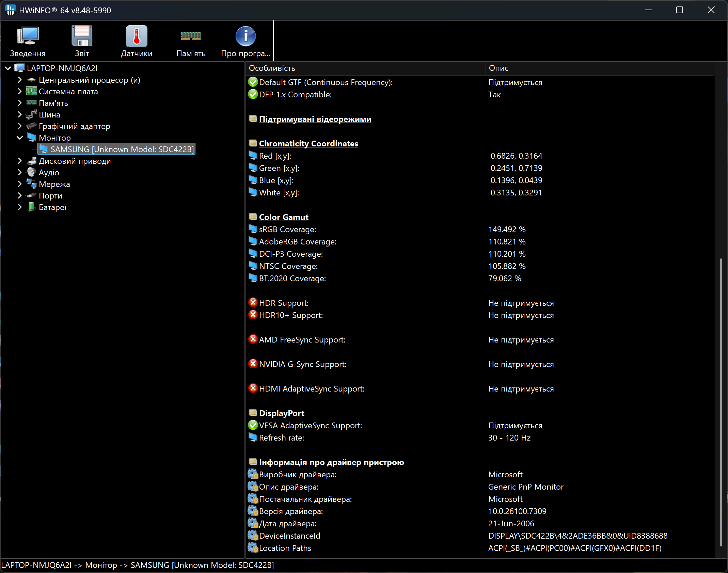Open the Зведення summary toolbar icon
The image size is (728, 573).
[x=28, y=36]
